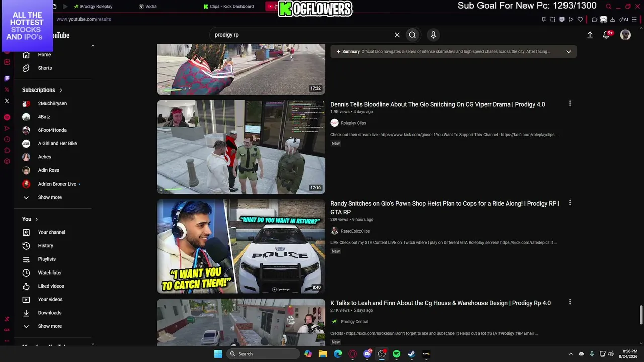Open more options for Dennis Tells Bloodline video
This screenshot has height=362, width=644.
[570, 103]
